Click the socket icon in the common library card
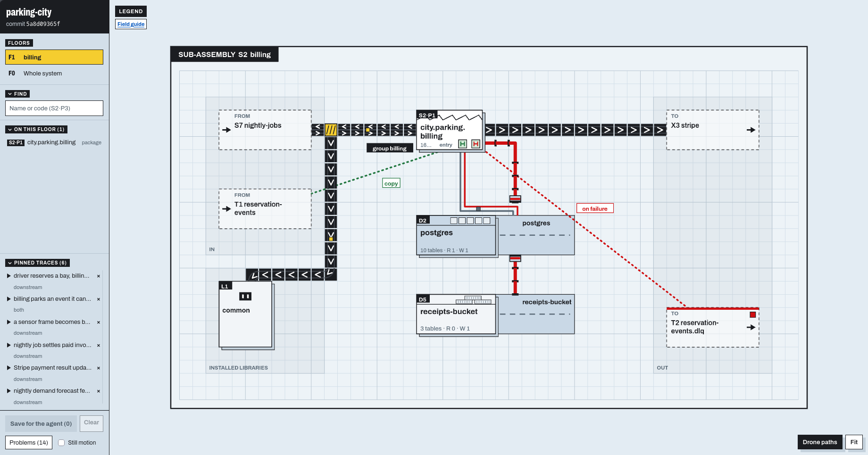Image resolution: width=868 pixels, height=455 pixels. click(x=245, y=296)
